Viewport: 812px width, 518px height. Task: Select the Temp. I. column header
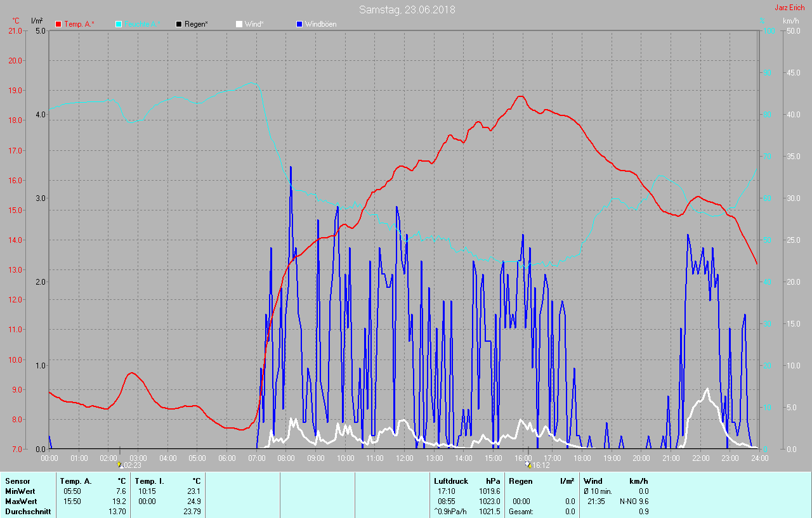click(150, 481)
